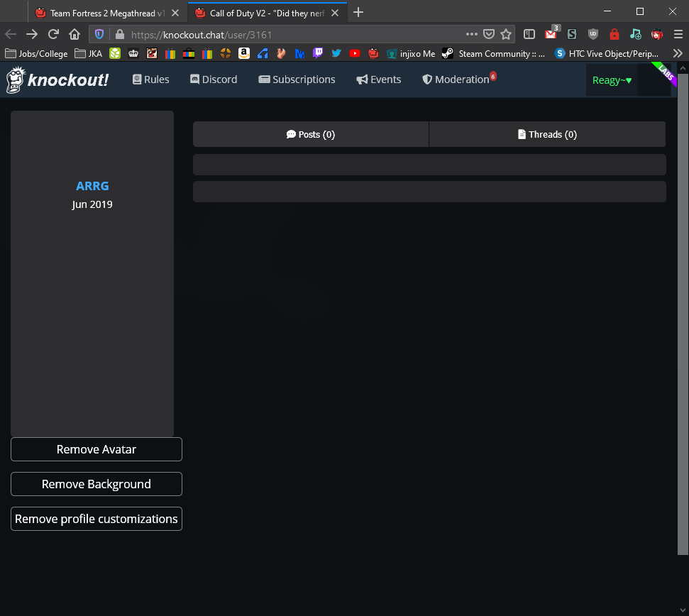Open Subscriptions in the navbar
The height and width of the screenshot is (616, 689).
[297, 79]
